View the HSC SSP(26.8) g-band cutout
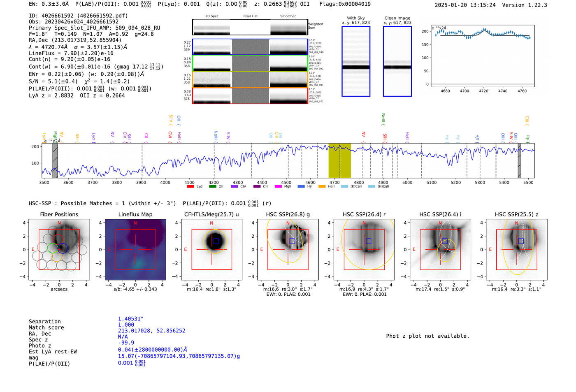Image resolution: width=576 pixels, height=392 pixels. tap(288, 249)
